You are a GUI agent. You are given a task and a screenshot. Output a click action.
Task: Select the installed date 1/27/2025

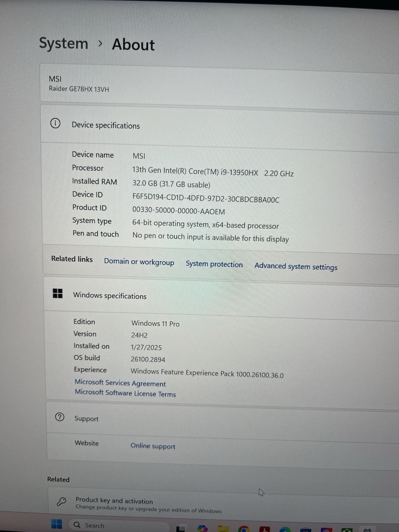(146, 347)
